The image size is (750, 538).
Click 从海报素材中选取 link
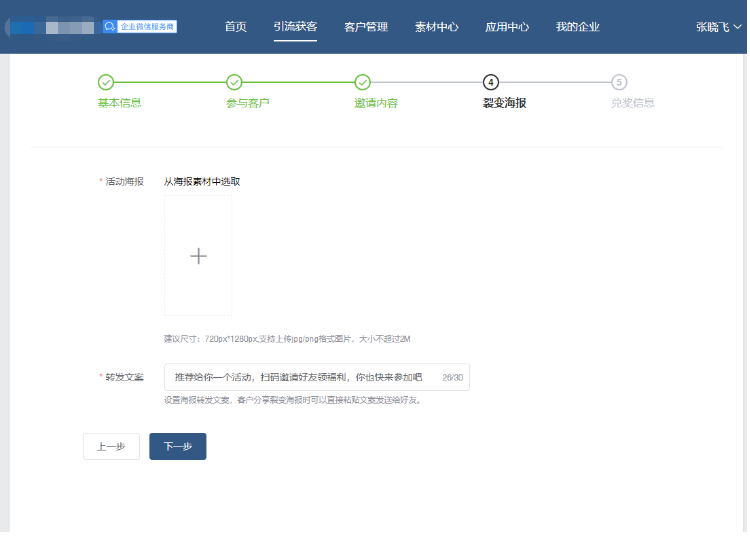pyautogui.click(x=202, y=182)
